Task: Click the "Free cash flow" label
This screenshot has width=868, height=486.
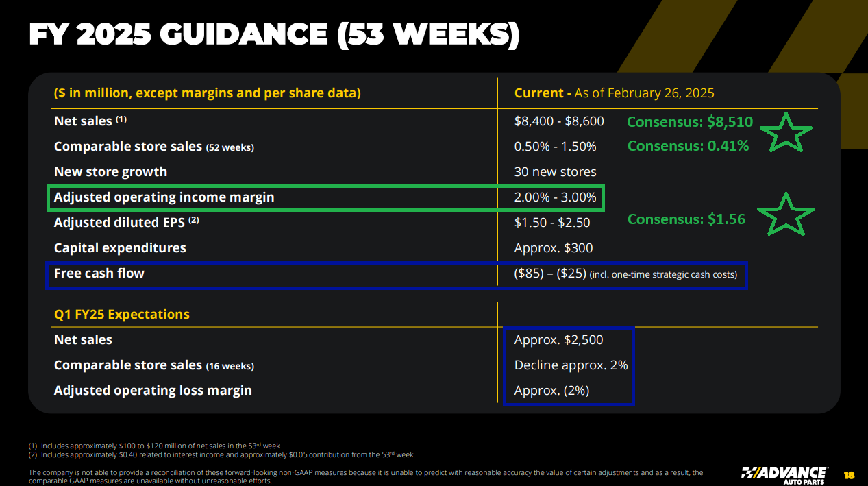Action: click(99, 273)
